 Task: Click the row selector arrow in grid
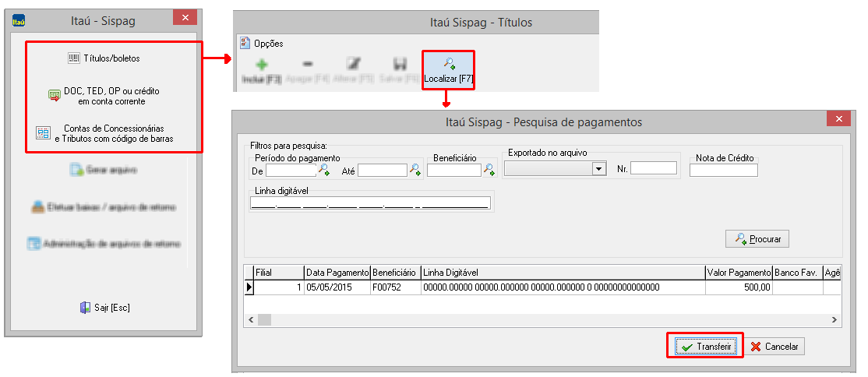[x=249, y=287]
